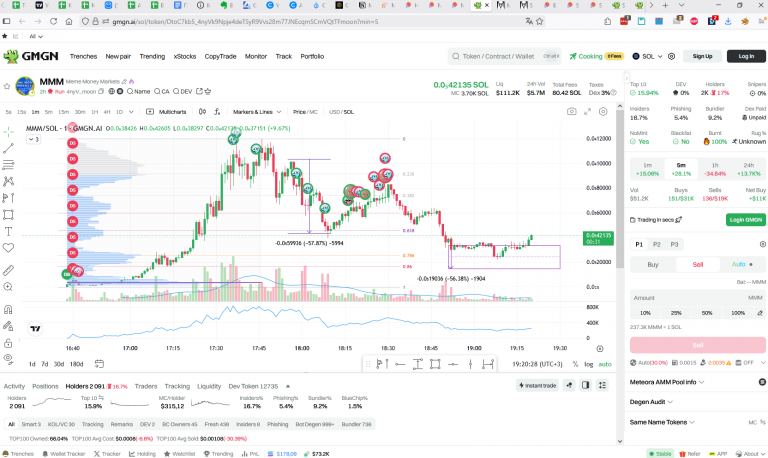Viewport: 768px width, 458px height.
Task: Take a chart snapshot with camera icon
Action: (x=572, y=112)
